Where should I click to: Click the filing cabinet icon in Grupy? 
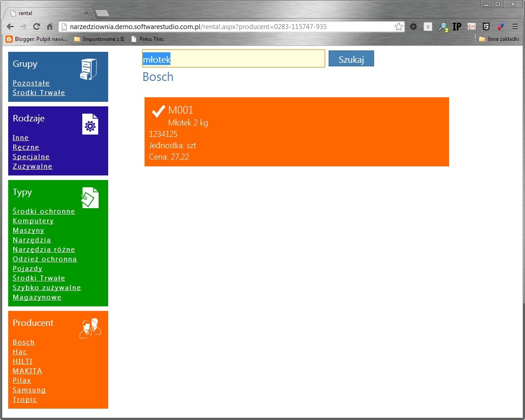(88, 70)
